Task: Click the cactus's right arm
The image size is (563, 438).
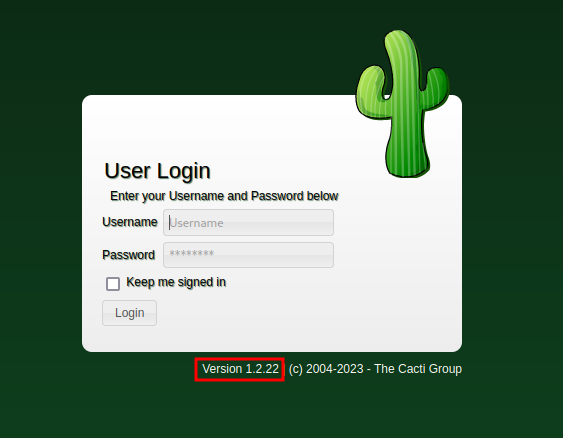Action: (x=436, y=88)
